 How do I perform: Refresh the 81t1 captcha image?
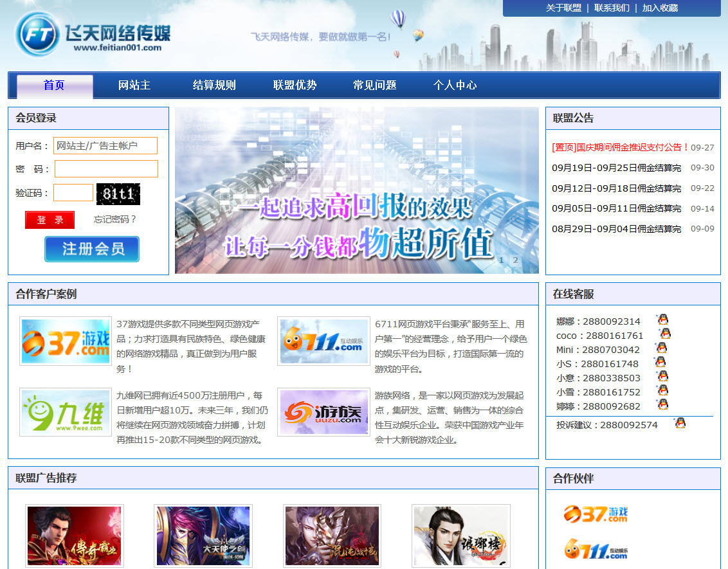(118, 194)
